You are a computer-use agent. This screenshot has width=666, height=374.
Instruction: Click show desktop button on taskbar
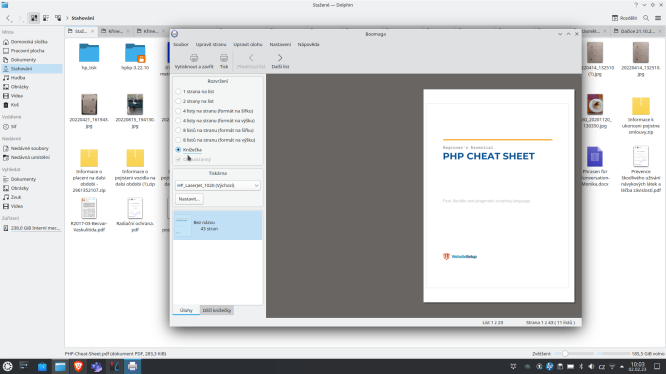pos(657,366)
